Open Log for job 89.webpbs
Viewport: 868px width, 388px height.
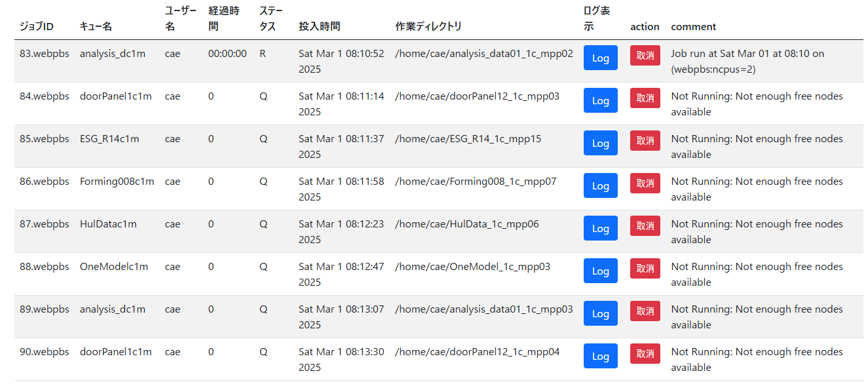600,313
